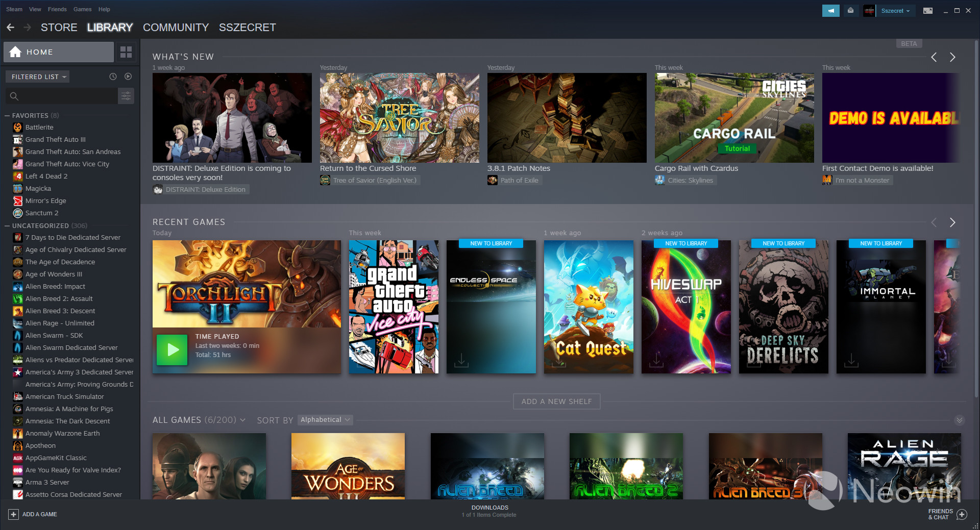Image resolution: width=980 pixels, height=530 pixels.
Task: Open the View menu
Action: tap(35, 9)
